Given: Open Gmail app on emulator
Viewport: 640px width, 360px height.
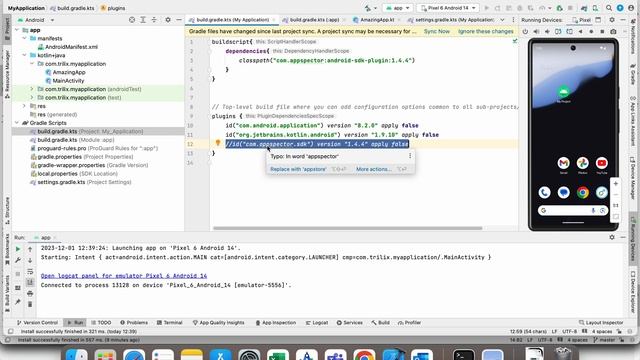Looking at the screenshot, I should coord(563,163).
